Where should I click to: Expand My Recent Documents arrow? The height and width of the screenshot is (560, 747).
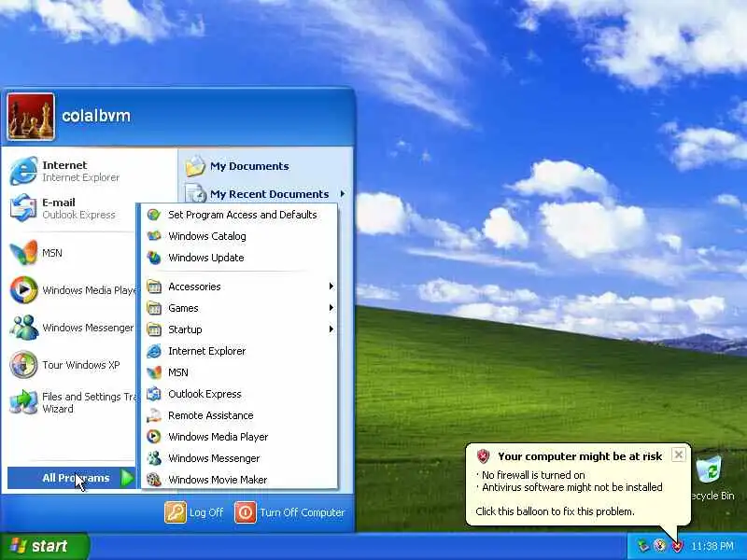coord(342,194)
